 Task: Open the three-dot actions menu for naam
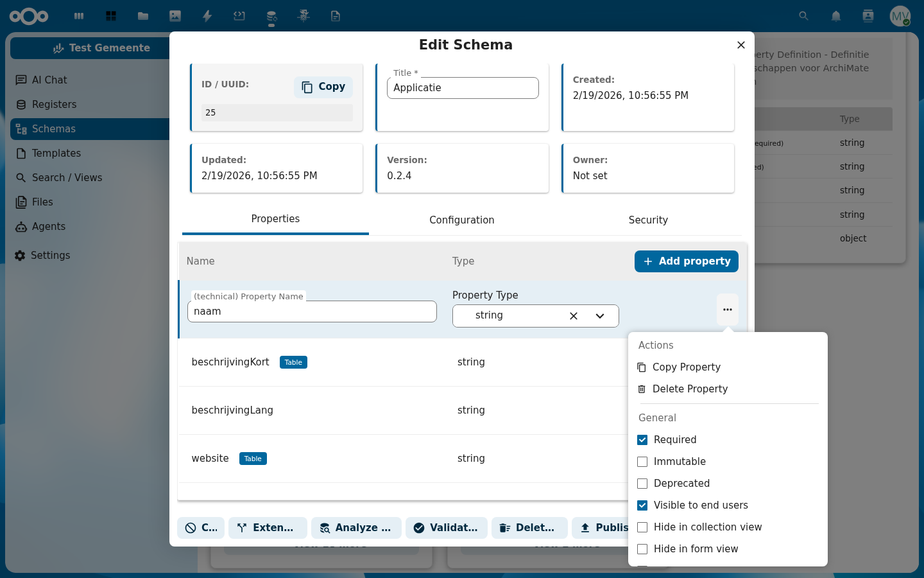click(727, 309)
